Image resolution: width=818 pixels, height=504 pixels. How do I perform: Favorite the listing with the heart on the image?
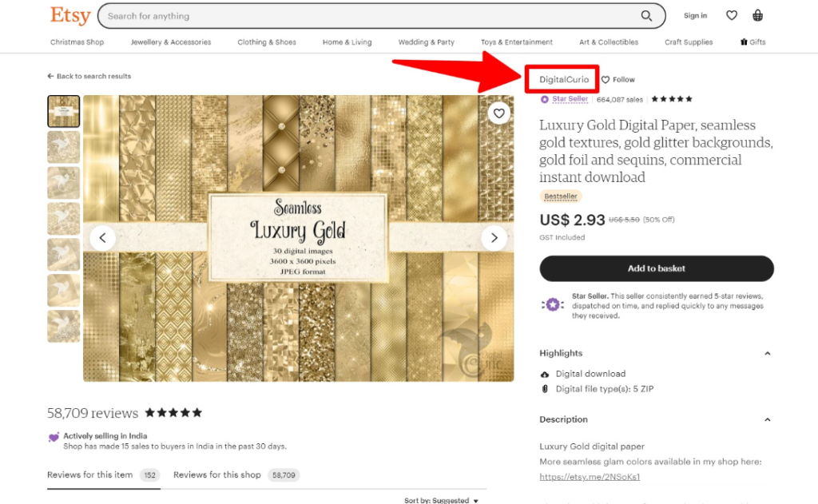click(x=498, y=113)
